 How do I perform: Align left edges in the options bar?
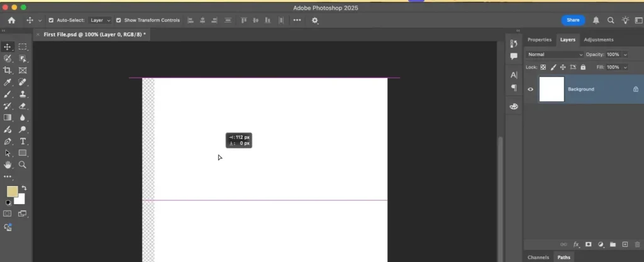point(191,20)
